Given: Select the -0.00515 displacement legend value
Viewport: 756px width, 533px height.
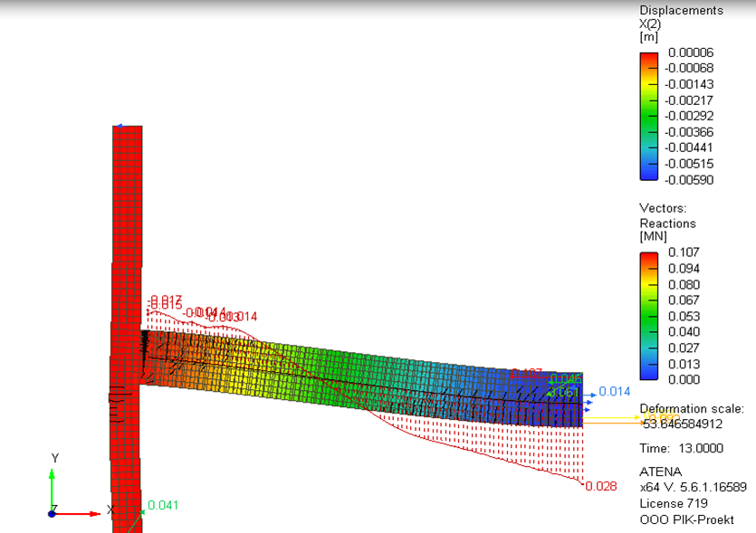Looking at the screenshot, I should (x=688, y=164).
